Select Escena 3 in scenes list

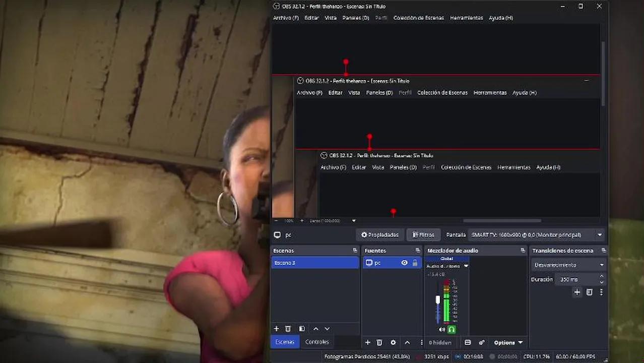pyautogui.click(x=315, y=263)
